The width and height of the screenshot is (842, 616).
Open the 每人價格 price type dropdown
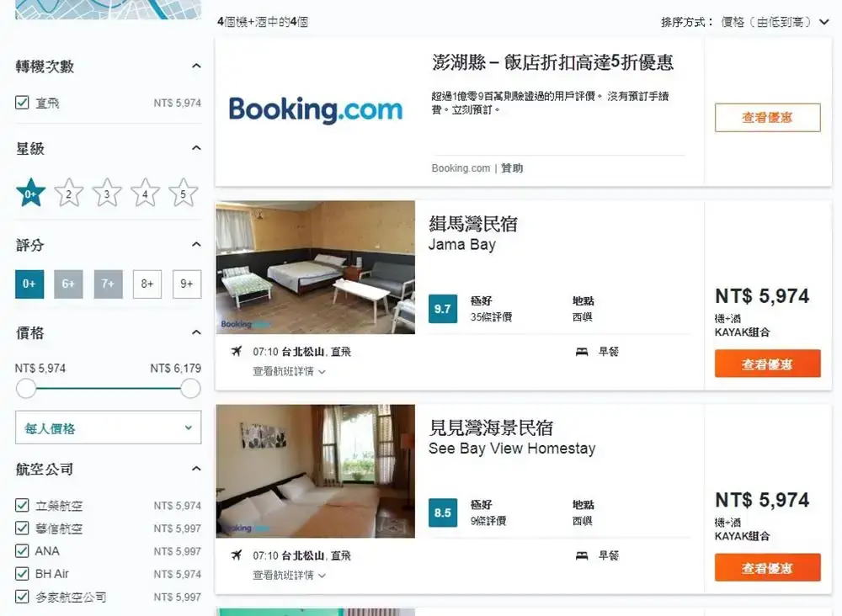pyautogui.click(x=108, y=427)
